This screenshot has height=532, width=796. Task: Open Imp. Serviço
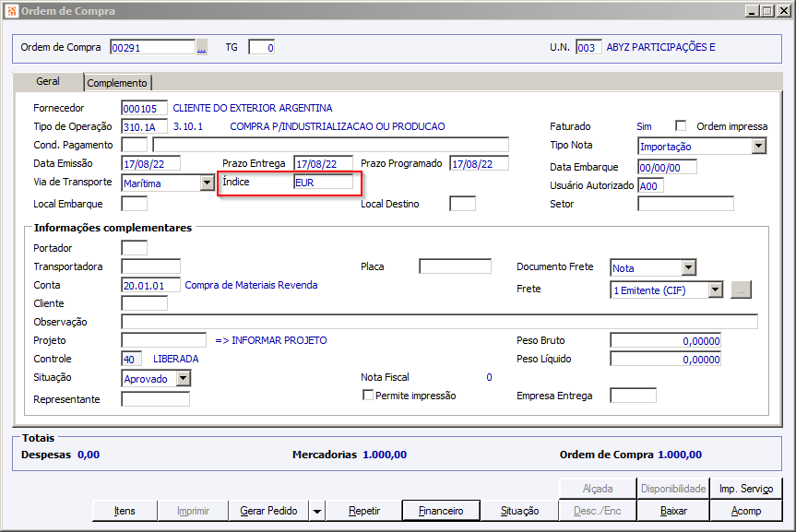pos(745,489)
